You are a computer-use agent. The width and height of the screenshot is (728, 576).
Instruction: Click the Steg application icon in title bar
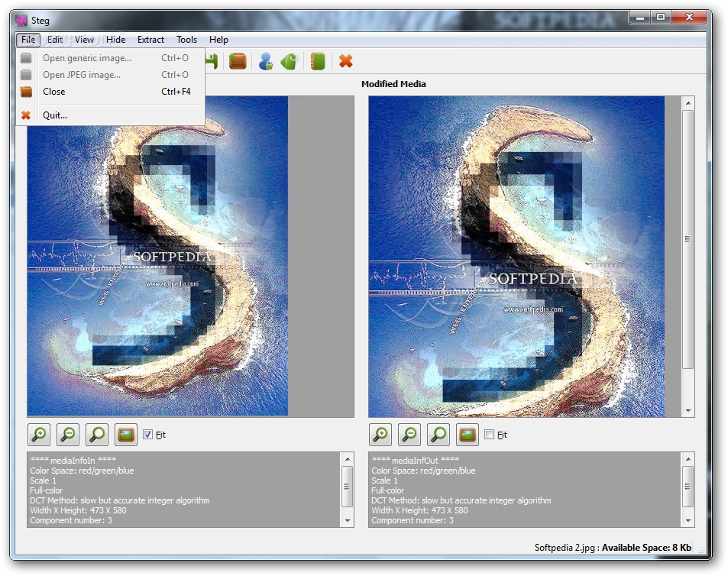pos(21,21)
